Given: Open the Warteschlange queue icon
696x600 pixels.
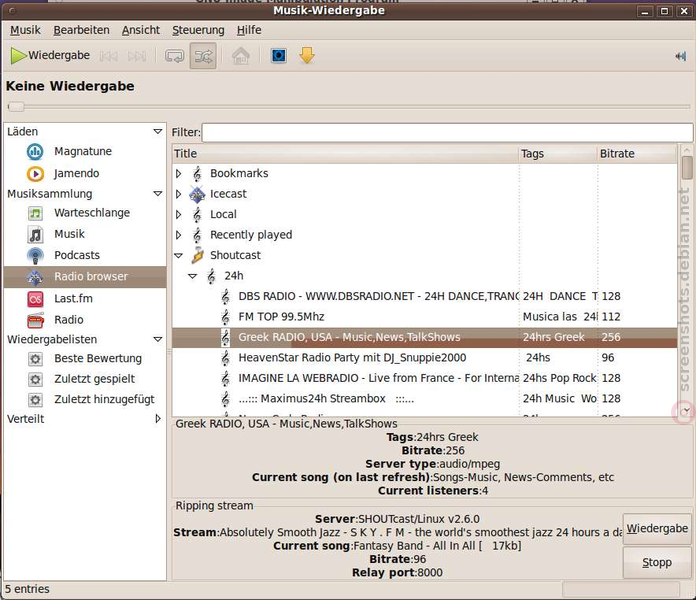Looking at the screenshot, I should tap(35, 213).
